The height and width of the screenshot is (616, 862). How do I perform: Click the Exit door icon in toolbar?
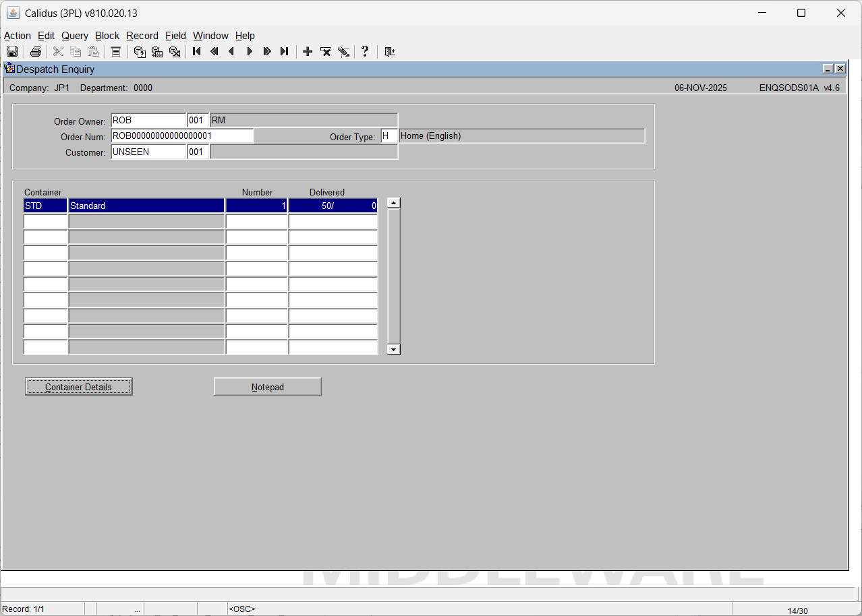click(390, 52)
